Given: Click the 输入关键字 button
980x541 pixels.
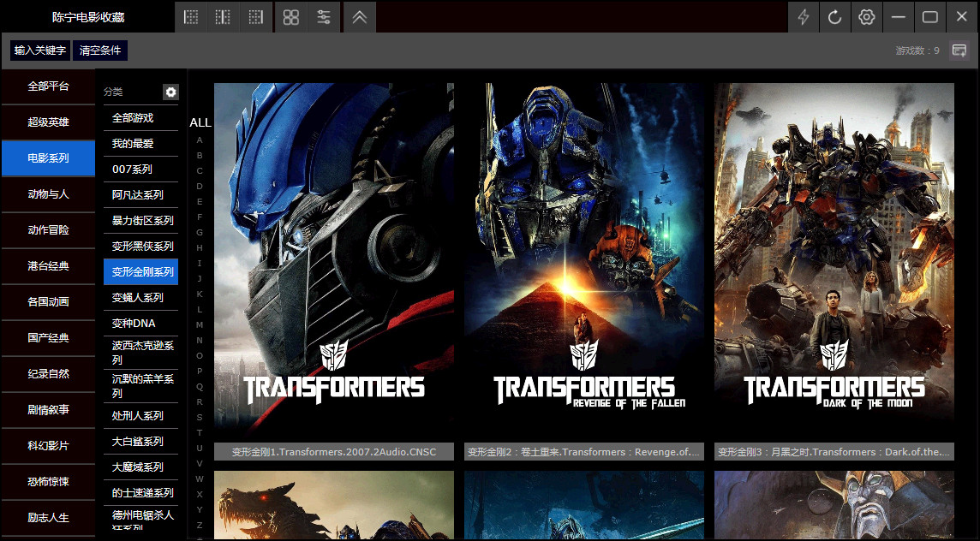Looking at the screenshot, I should (x=40, y=51).
